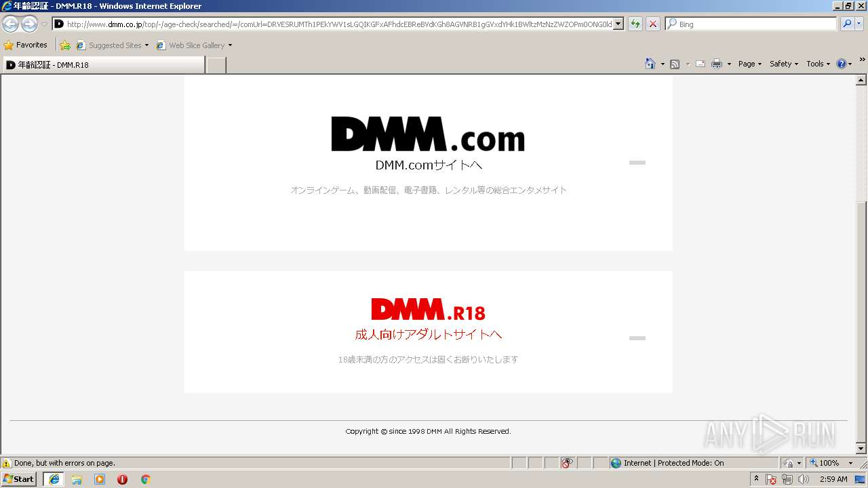
Task: Click the copyright DMM footer text
Action: coord(428,431)
